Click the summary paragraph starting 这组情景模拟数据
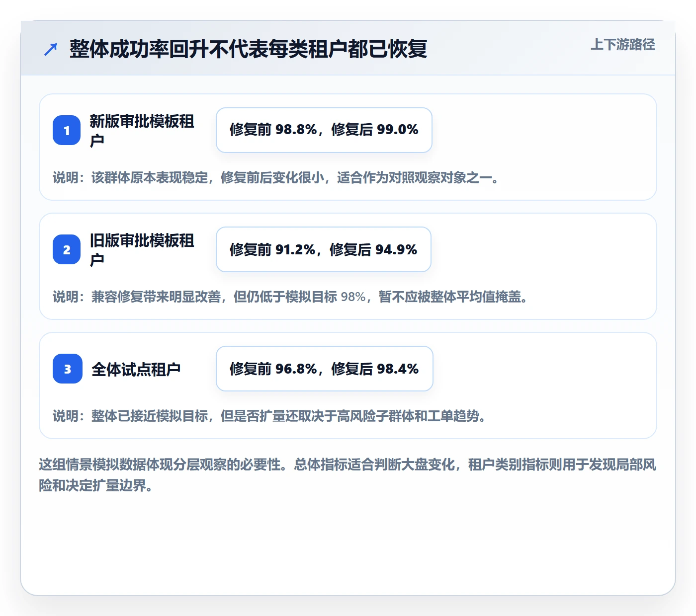 point(348,475)
